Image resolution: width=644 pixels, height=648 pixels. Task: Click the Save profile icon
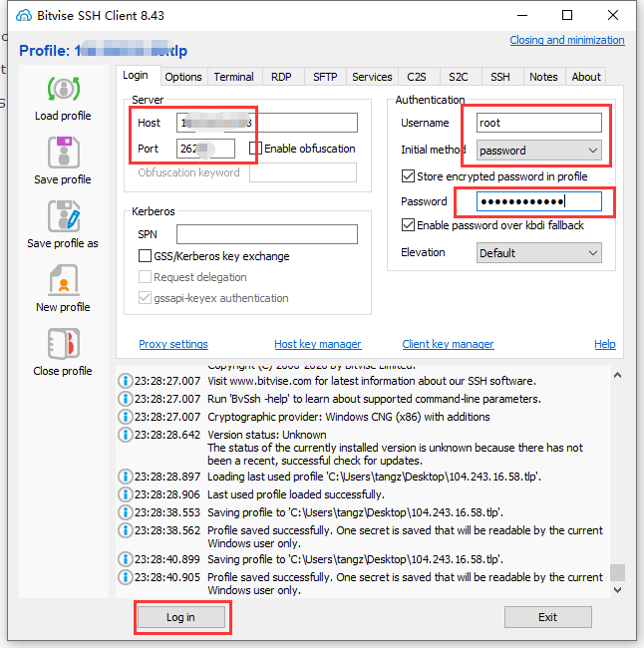(63, 153)
